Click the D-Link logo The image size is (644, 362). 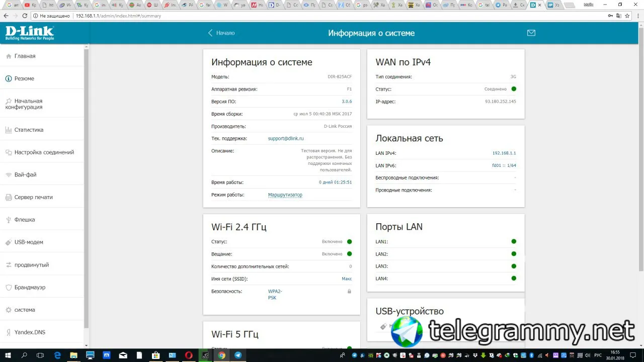click(30, 33)
